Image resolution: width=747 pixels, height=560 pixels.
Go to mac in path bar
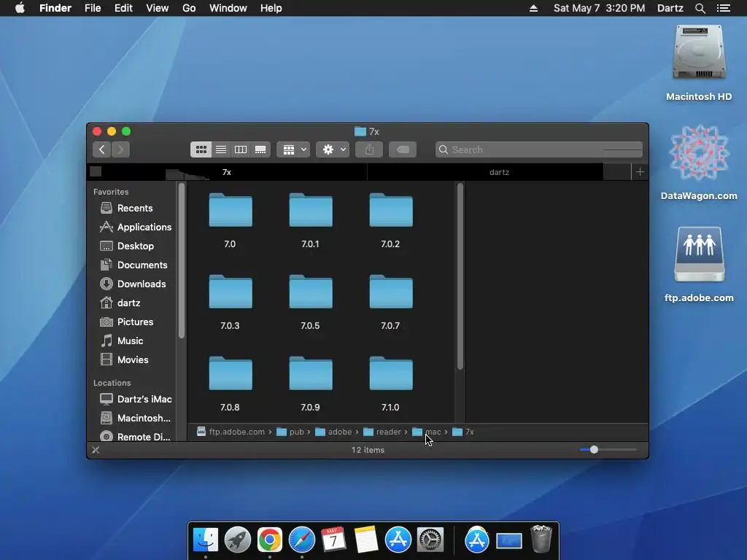pos(426,432)
